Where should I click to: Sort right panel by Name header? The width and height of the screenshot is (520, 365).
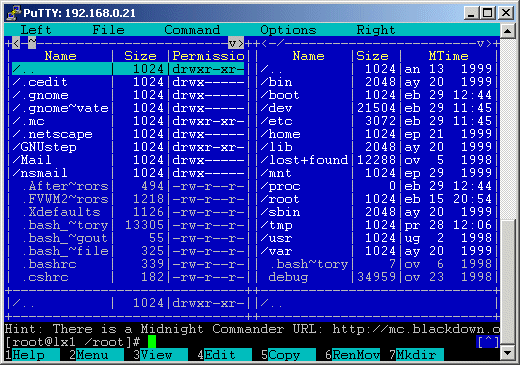308,56
